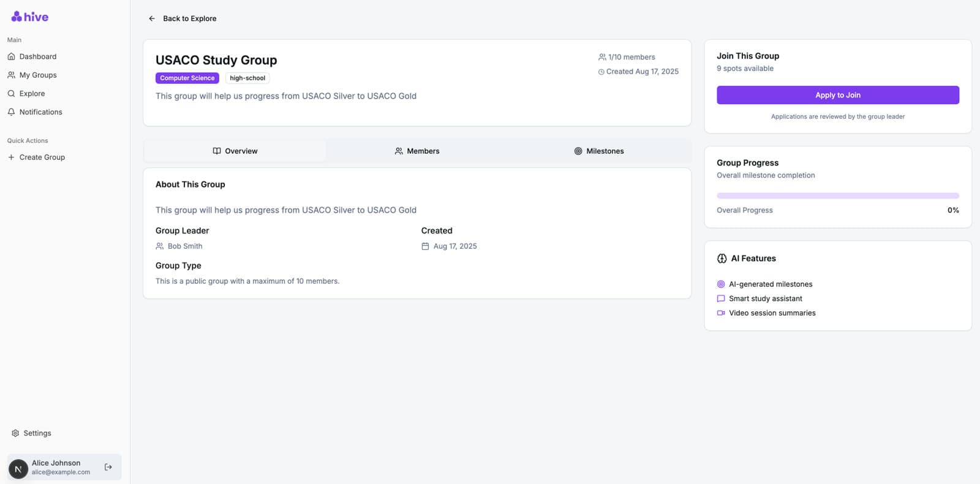This screenshot has height=484, width=980.
Task: Click the hive logo icon
Action: (17, 17)
